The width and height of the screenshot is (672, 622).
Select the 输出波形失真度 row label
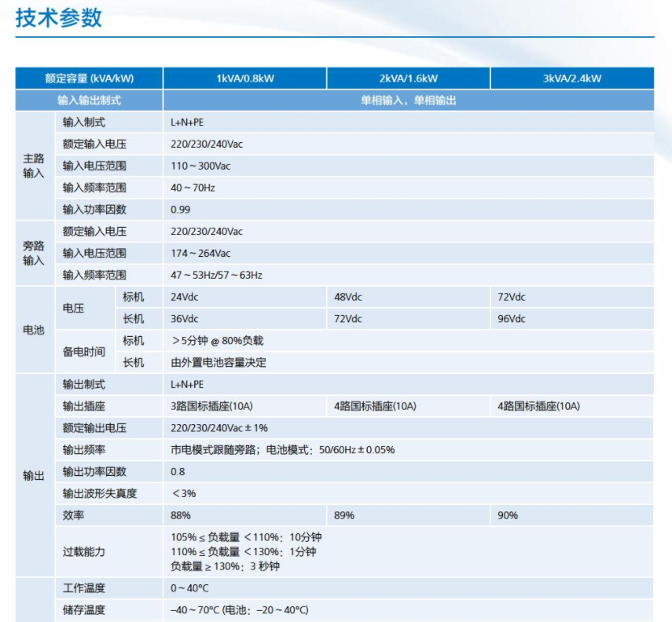pos(100,493)
